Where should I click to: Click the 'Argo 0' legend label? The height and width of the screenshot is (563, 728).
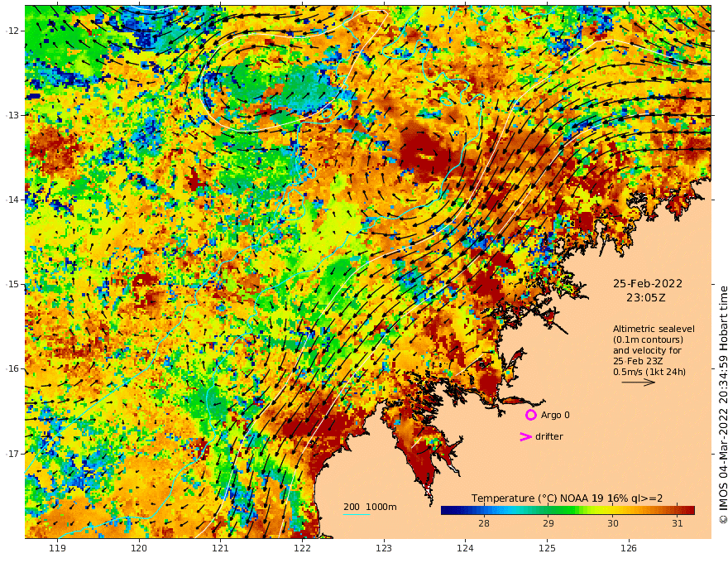tap(555, 415)
